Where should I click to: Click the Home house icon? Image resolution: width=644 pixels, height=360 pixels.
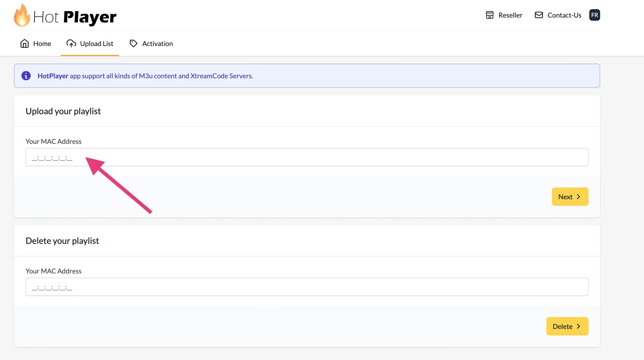[x=24, y=44]
